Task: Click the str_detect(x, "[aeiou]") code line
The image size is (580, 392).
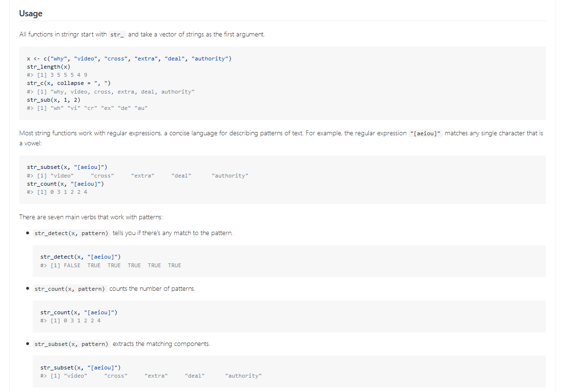Action: [x=80, y=257]
